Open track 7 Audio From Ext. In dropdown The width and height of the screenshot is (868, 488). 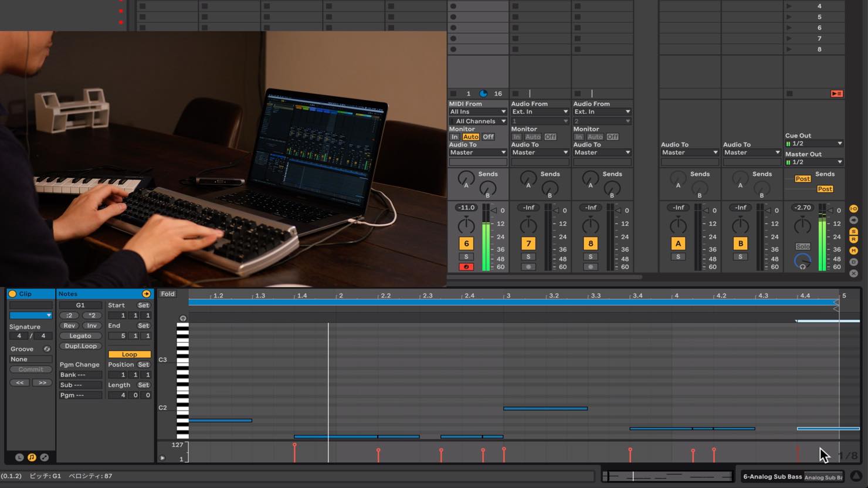coord(540,111)
